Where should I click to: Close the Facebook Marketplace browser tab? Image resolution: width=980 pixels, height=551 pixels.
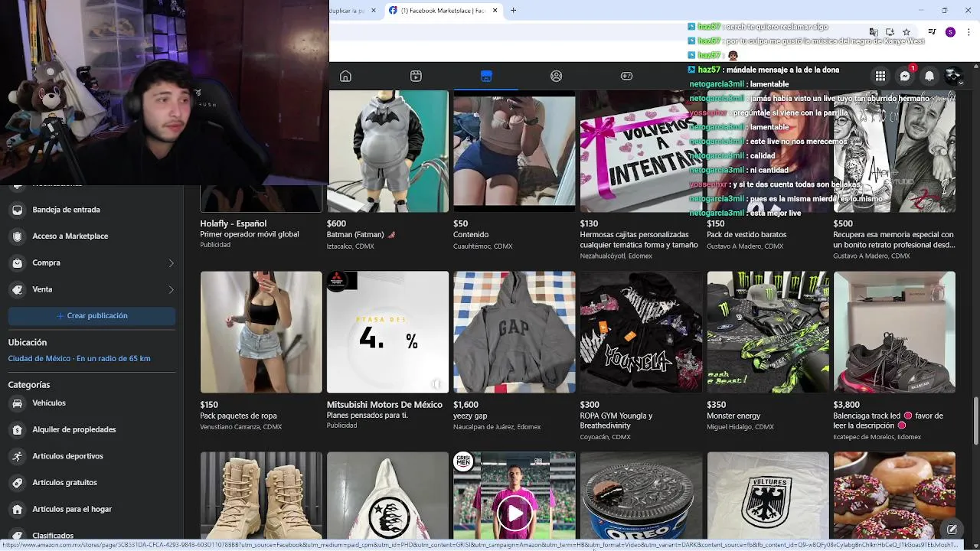pyautogui.click(x=495, y=11)
